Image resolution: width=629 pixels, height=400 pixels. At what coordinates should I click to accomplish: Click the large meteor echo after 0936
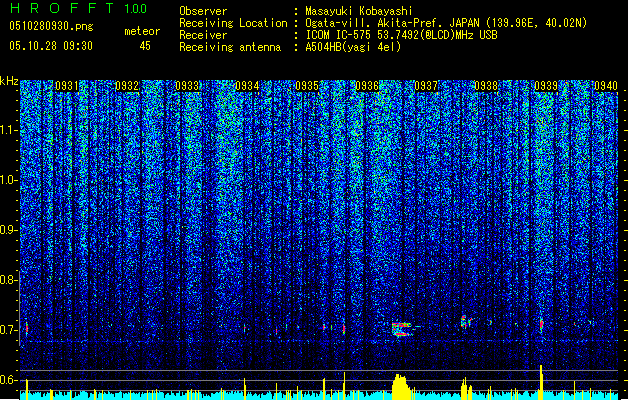coord(402,329)
